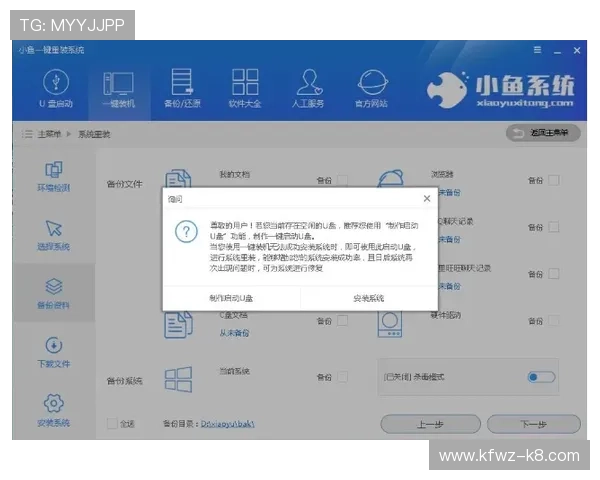
Task: Select the 备份资料 sidebar step
Action: click(x=54, y=293)
